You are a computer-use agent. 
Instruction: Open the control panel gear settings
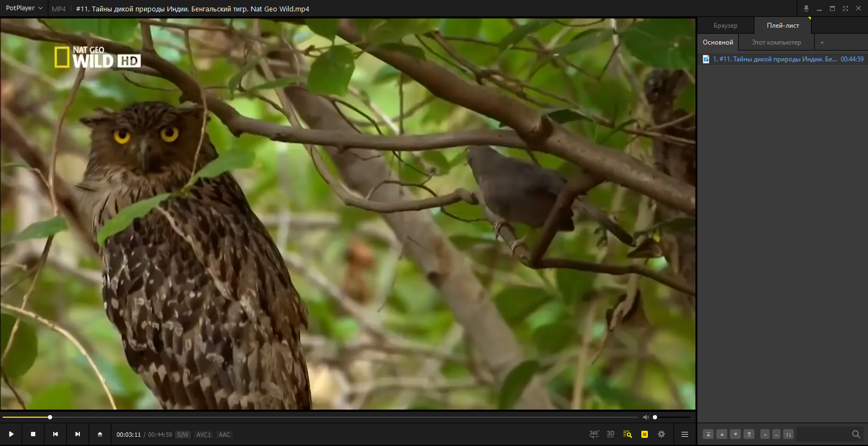point(661,434)
